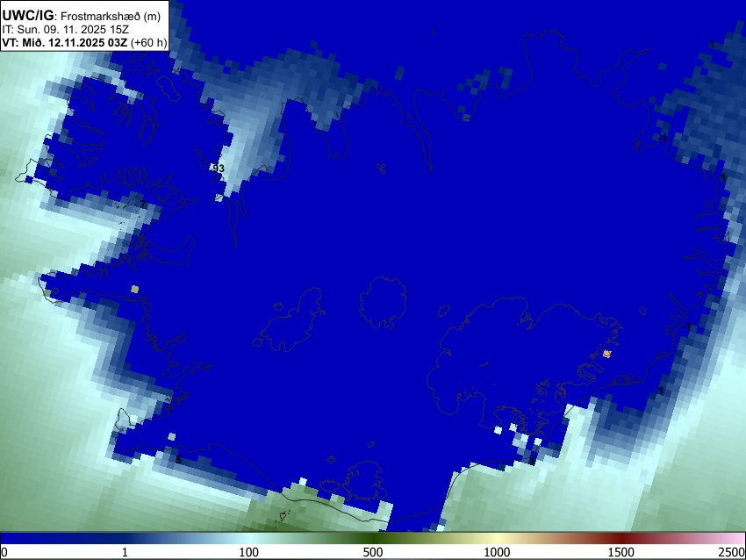This screenshot has height=560, width=746.
Task: Pick the dark red color above the 1500 label
Action: click(621, 539)
